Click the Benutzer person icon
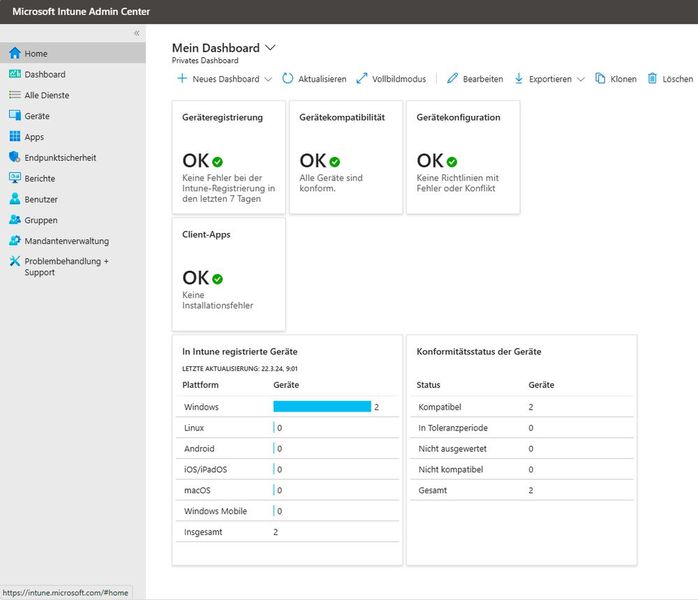Image resolution: width=698 pixels, height=600 pixels. click(x=15, y=199)
